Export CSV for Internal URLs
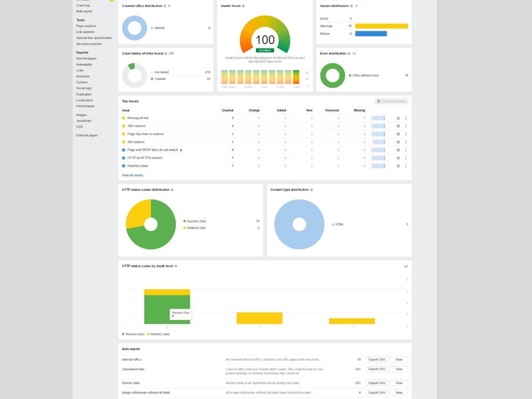Screen dimensions: 532x399 tap(377, 360)
